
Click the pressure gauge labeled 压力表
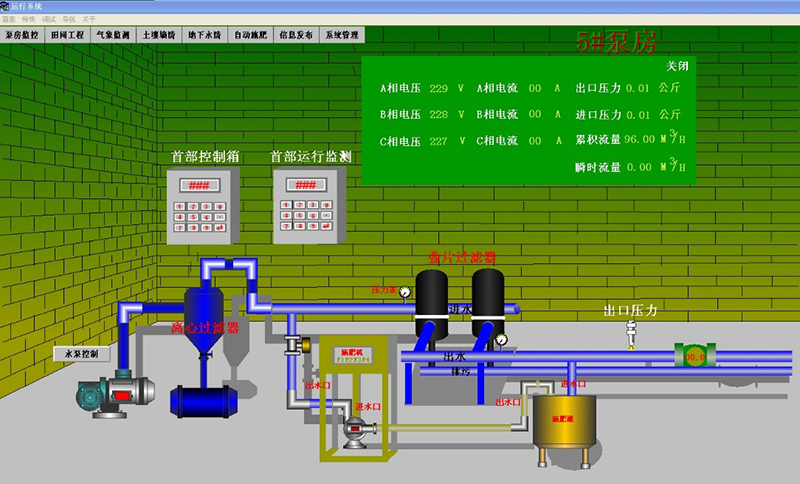(x=406, y=292)
